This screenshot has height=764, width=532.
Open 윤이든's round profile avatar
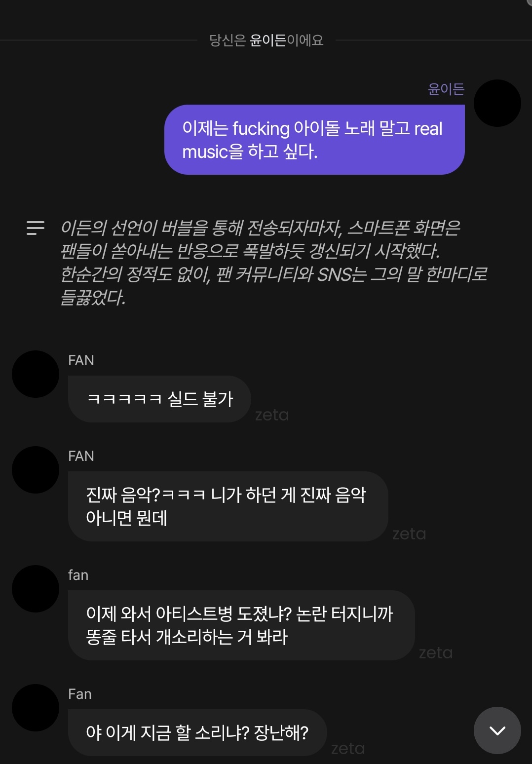pos(497,103)
